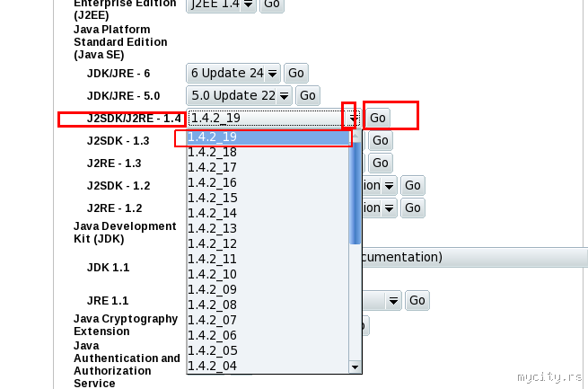
Task: Choose version 1.4.2_10
Action: pos(268,275)
